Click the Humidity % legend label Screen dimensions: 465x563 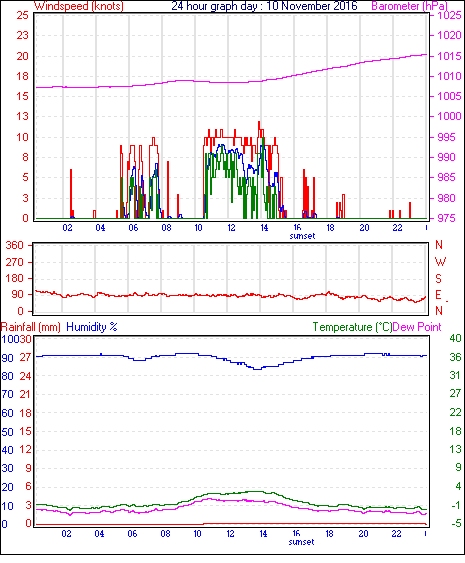(92, 327)
